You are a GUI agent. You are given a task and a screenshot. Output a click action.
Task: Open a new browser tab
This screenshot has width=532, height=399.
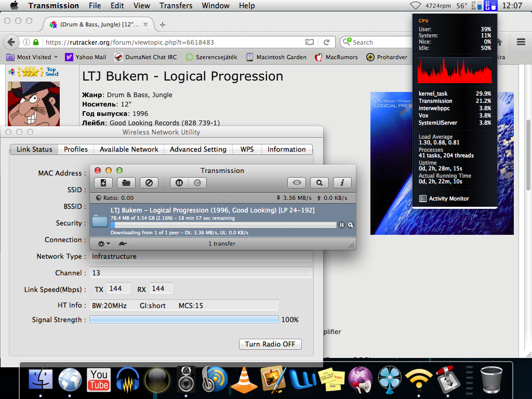point(163,25)
